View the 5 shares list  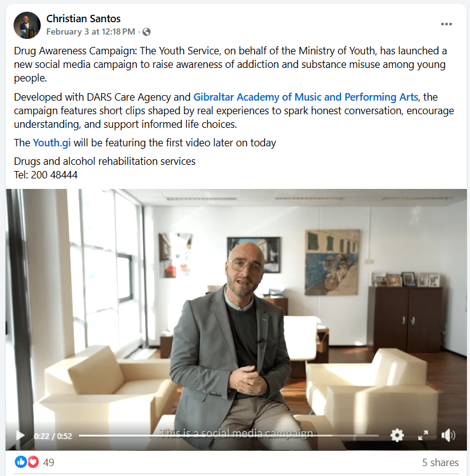coord(440,462)
